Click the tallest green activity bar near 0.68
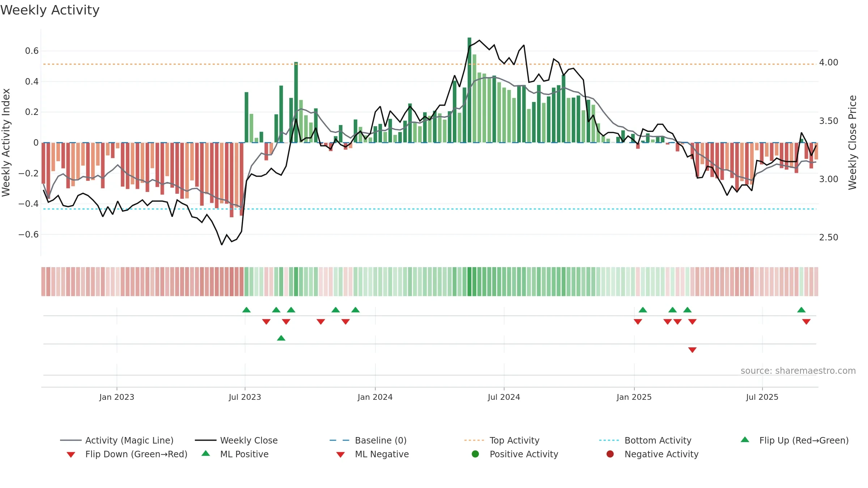Screen dimensions: 868x488 tap(469, 90)
